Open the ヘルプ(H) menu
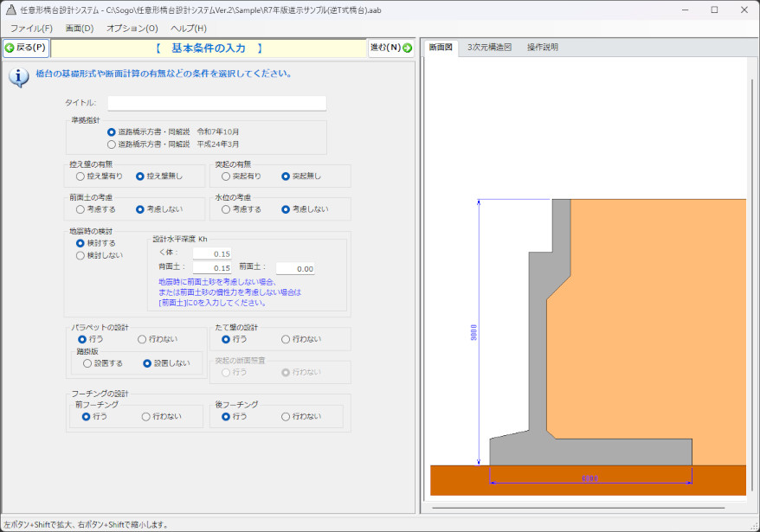Viewport: 760px width, 532px height. [189, 28]
